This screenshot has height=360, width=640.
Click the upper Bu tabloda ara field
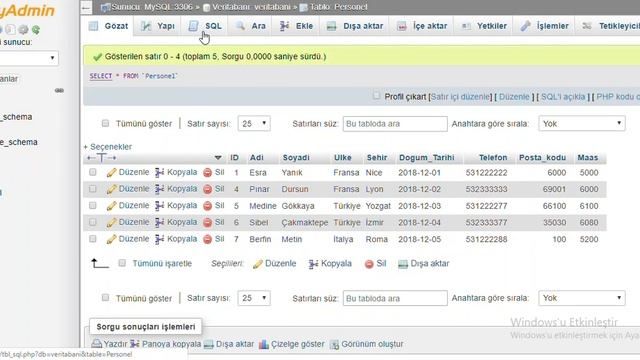(395, 124)
